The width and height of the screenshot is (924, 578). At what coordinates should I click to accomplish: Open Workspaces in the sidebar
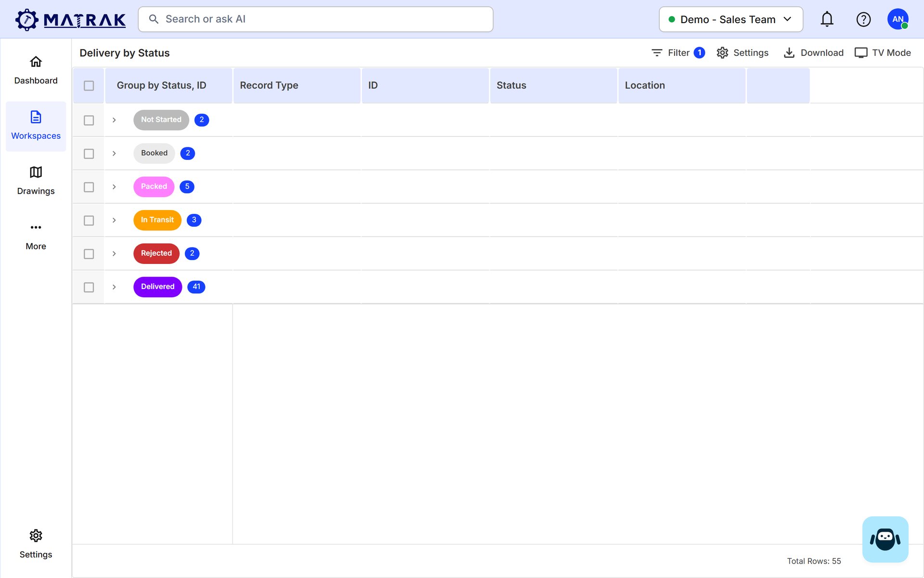(x=36, y=126)
